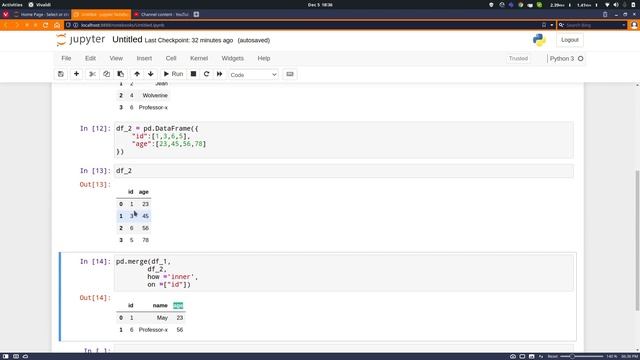
Task: Click the age header in Out[13] table
Action: click(x=144, y=192)
